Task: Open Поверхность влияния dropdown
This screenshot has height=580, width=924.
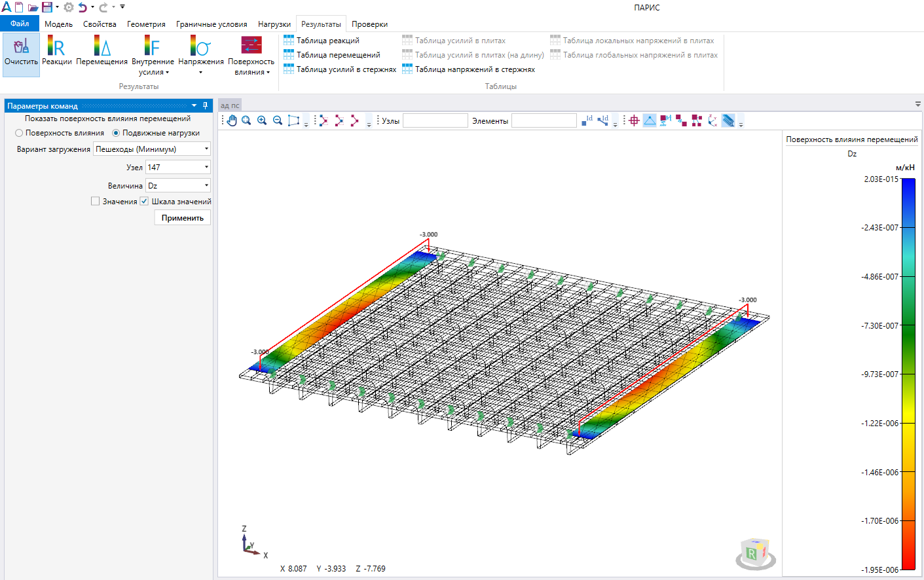Action: click(x=251, y=55)
